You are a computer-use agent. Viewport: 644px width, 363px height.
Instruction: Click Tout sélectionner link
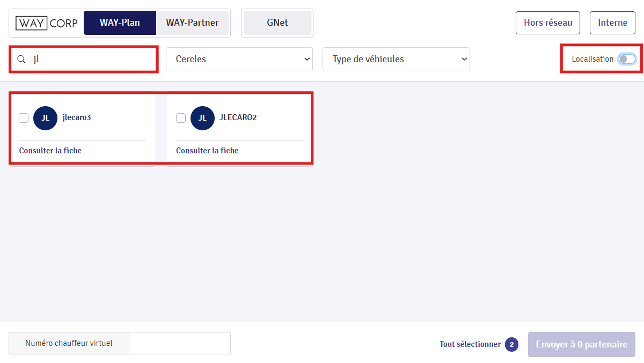click(x=470, y=344)
